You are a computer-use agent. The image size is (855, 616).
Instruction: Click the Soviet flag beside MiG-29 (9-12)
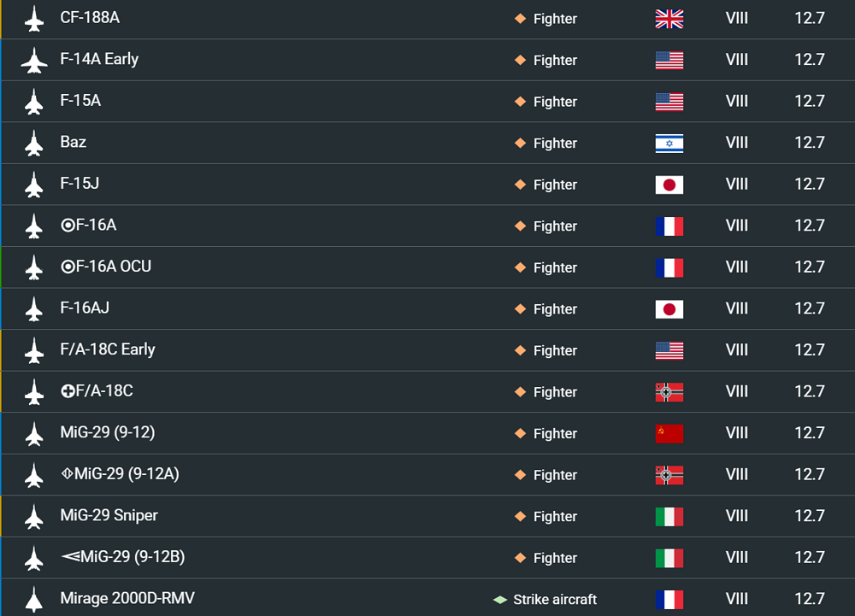coord(669,433)
